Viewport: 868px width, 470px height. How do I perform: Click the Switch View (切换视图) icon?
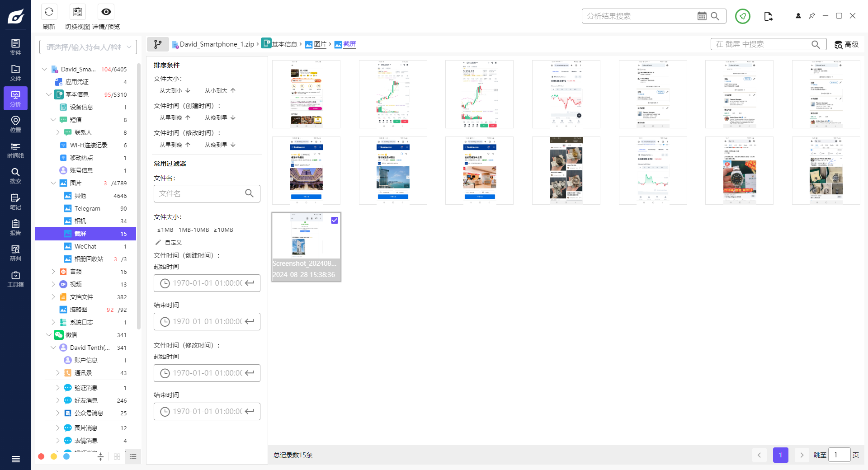[78, 12]
